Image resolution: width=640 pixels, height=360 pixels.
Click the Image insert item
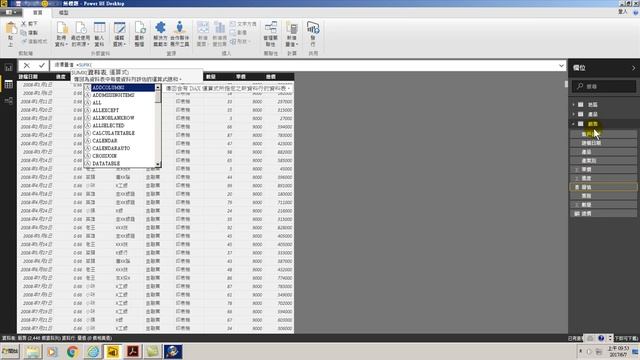[238, 33]
